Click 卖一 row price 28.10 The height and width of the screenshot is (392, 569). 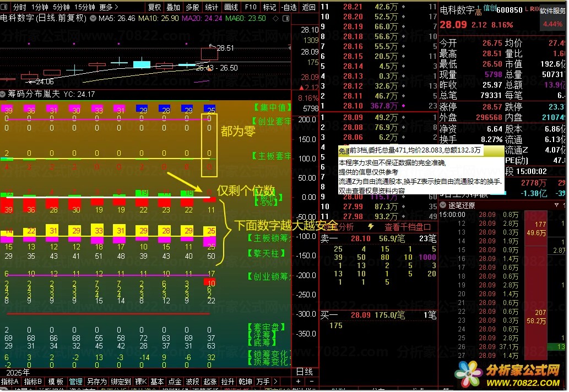click(x=360, y=238)
